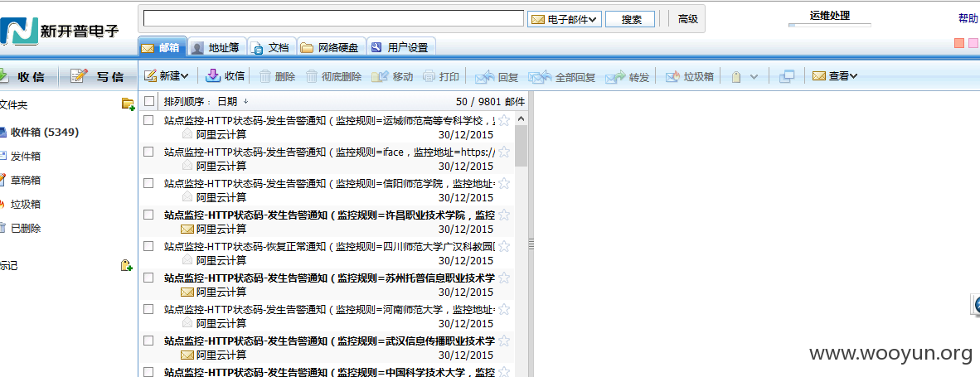Click the pane splitter handle
The image size is (980, 377).
point(531,244)
